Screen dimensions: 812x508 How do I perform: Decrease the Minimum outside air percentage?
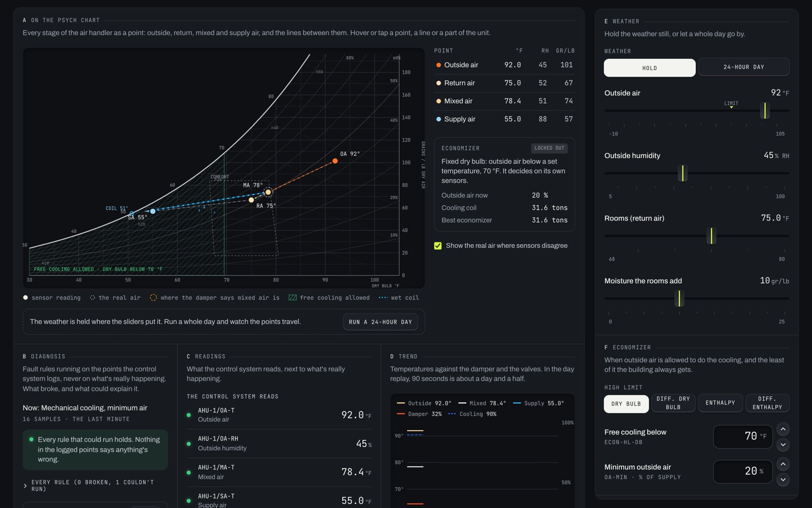click(x=783, y=480)
